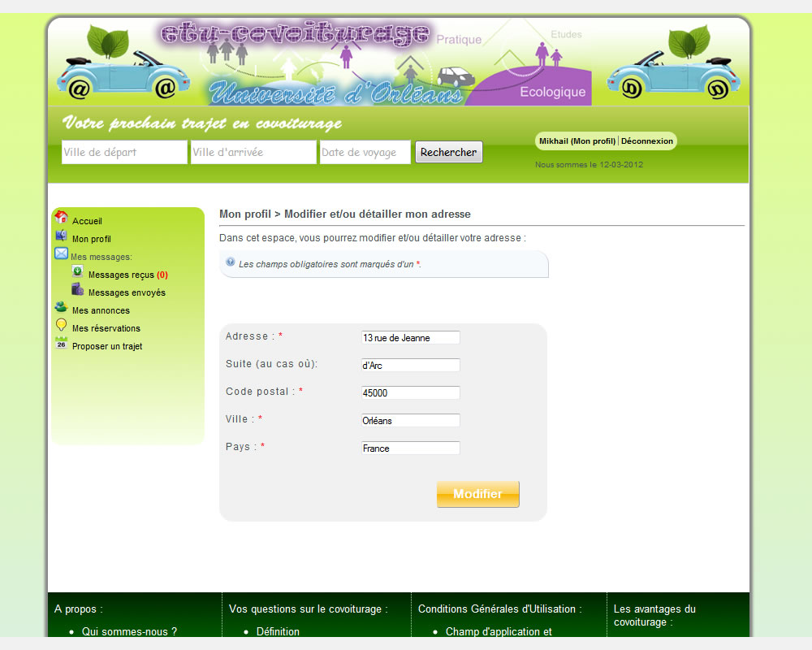Click the Pays field containing France

(410, 448)
